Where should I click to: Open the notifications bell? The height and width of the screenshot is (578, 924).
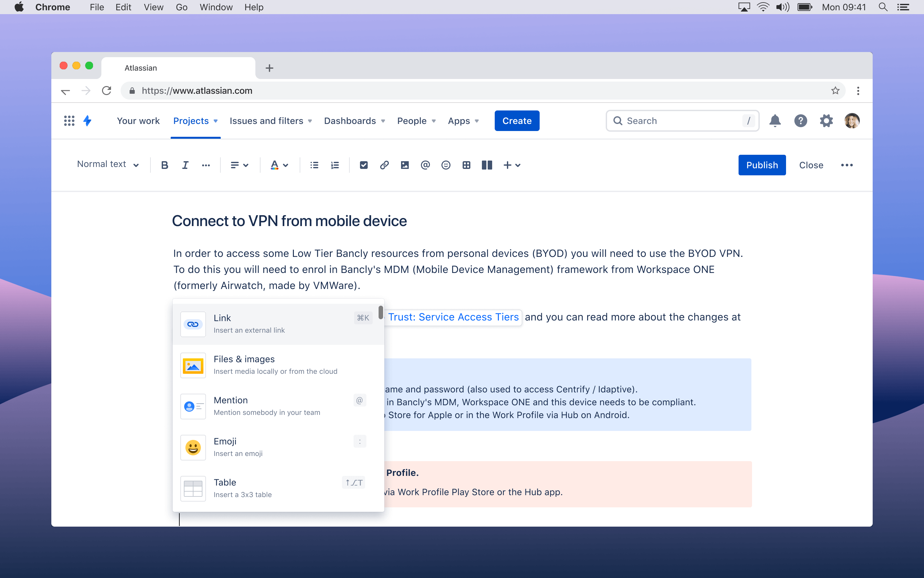pos(775,121)
